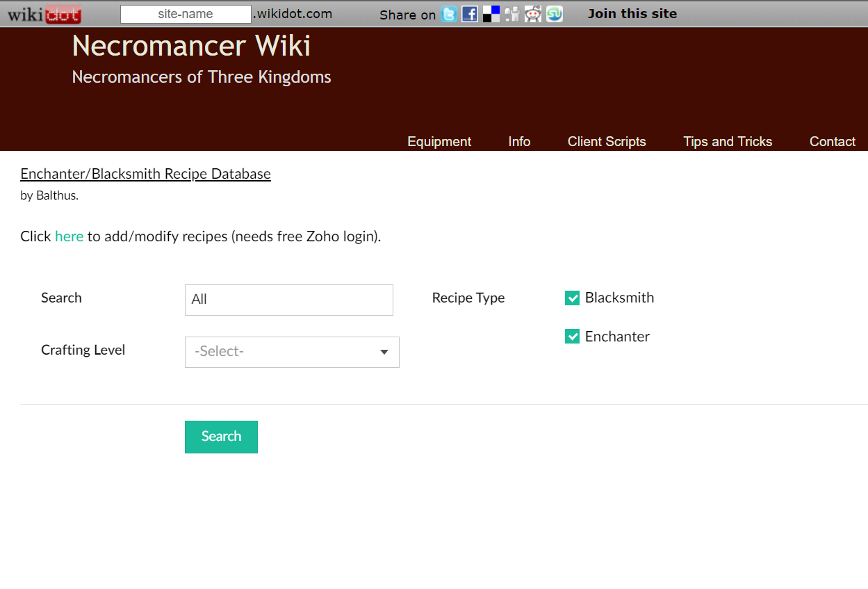The height and width of the screenshot is (589, 868).
Task: Share page on Reddit icon
Action: coord(533,14)
